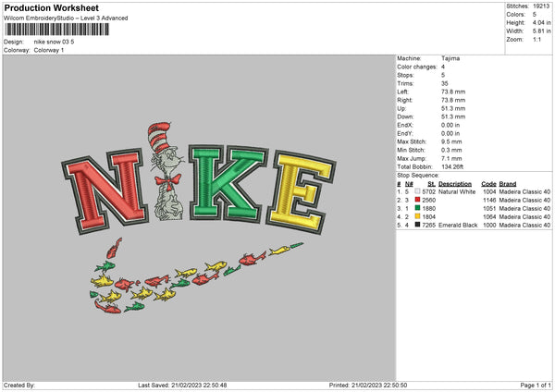Click the Natural White color swatch
Viewport: 555px width, 392px height.
[x=418, y=191]
